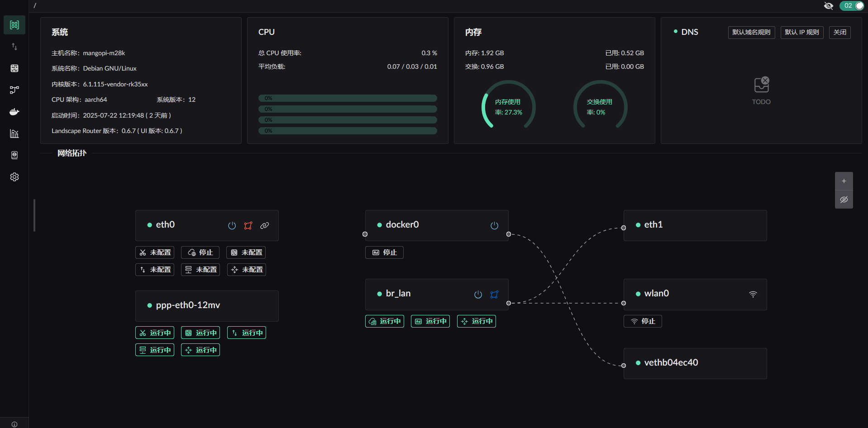Viewport: 868px width, 428px height.
Task: Toggle power icon on eth0 card
Action: pos(232,225)
